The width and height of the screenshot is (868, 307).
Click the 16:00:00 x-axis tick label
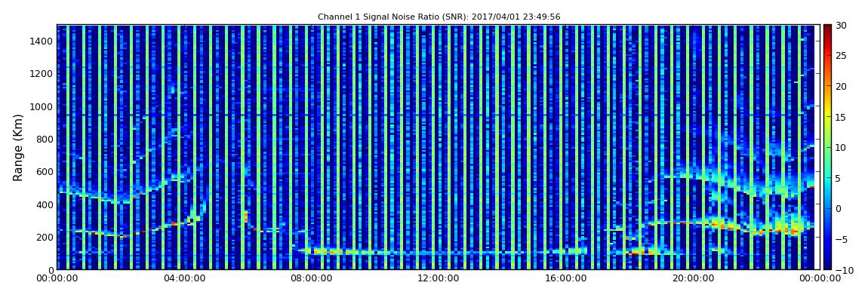(565, 279)
